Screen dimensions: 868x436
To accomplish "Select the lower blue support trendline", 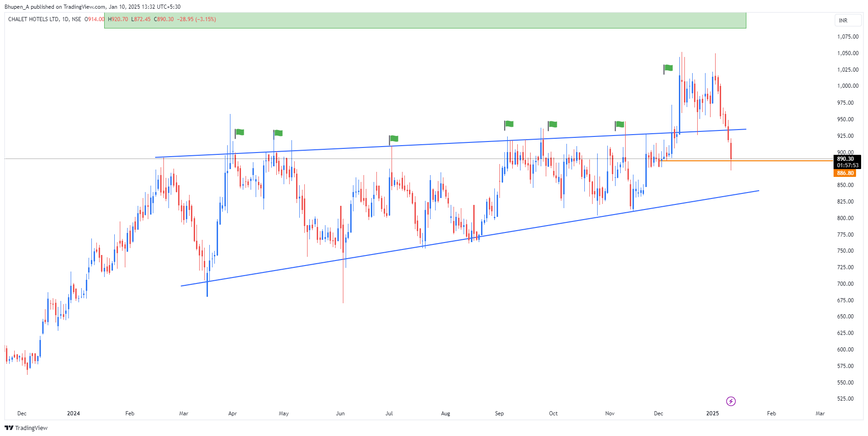I will pyautogui.click(x=470, y=238).
